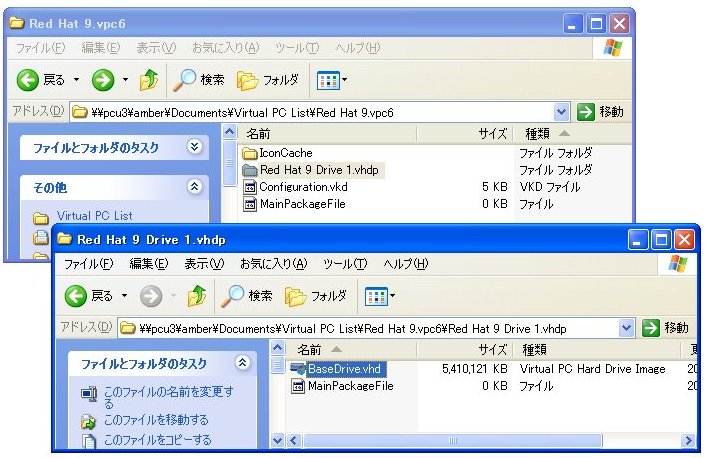The height and width of the screenshot is (458, 706).
Task: Open ファイル(F) menu in Red Hat 9 Drive 1.vhdp window
Action: coord(88,264)
